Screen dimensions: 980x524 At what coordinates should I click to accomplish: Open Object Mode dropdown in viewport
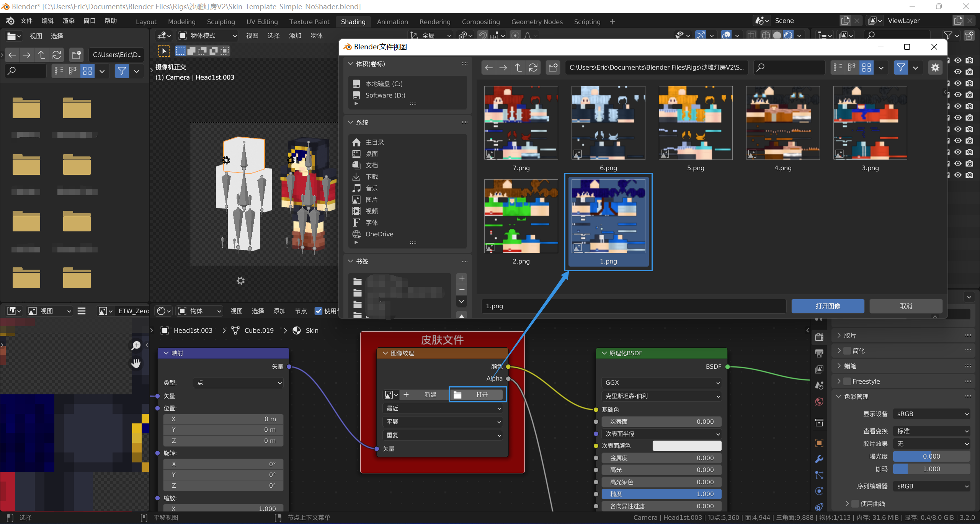pyautogui.click(x=208, y=36)
